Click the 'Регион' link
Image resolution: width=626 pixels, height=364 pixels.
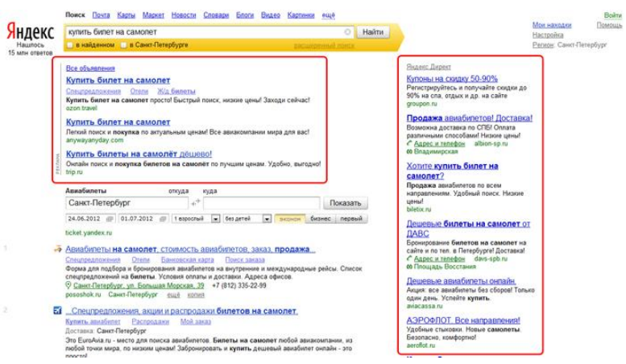tap(543, 45)
